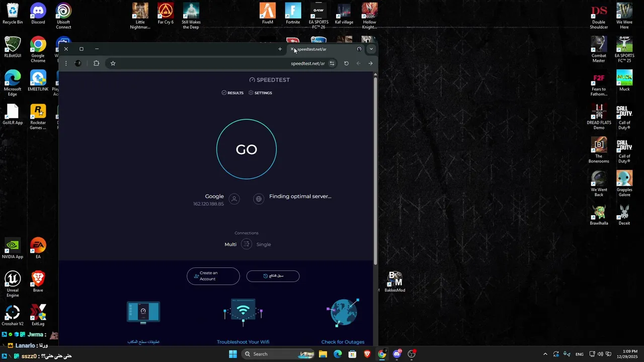Screen dimensions: 644x362
Task: Select the Brawlhalla desktop icon
Action: (599, 215)
